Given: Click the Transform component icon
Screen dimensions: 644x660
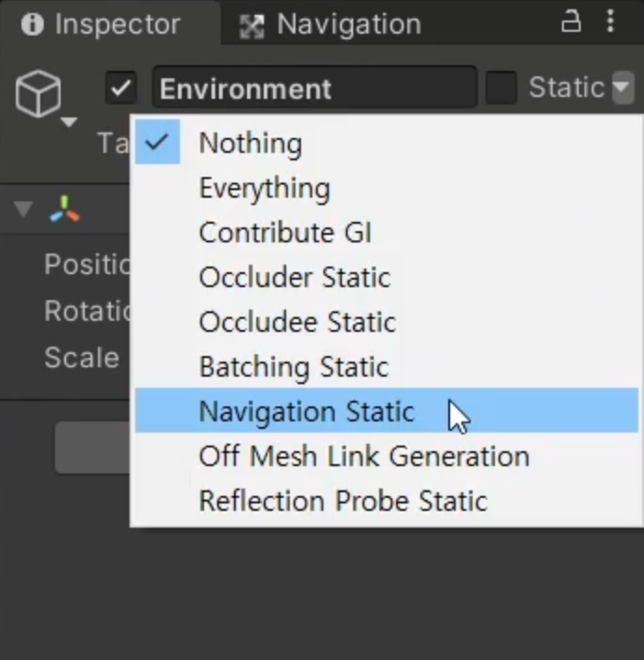Looking at the screenshot, I should [x=64, y=210].
